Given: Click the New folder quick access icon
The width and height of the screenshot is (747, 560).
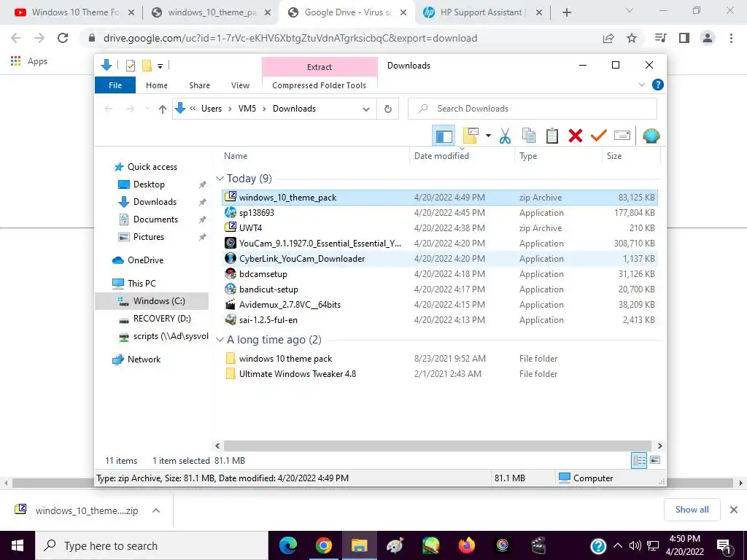Looking at the screenshot, I should [x=147, y=66].
